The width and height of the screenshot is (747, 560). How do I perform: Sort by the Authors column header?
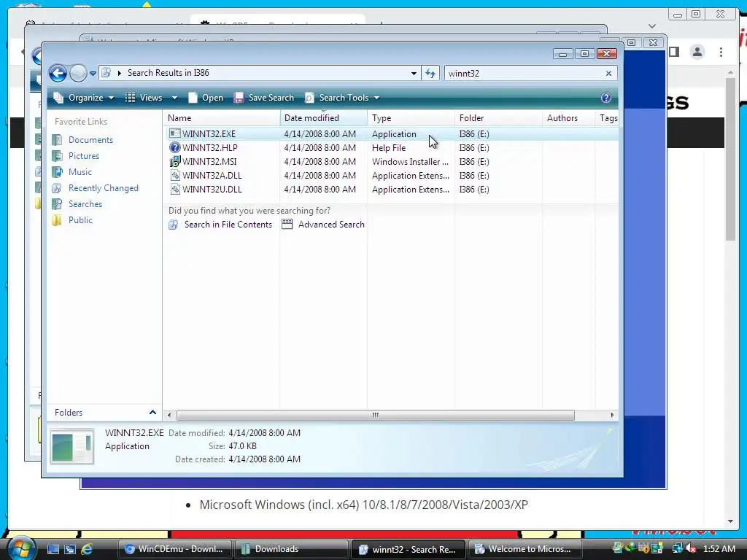point(568,117)
